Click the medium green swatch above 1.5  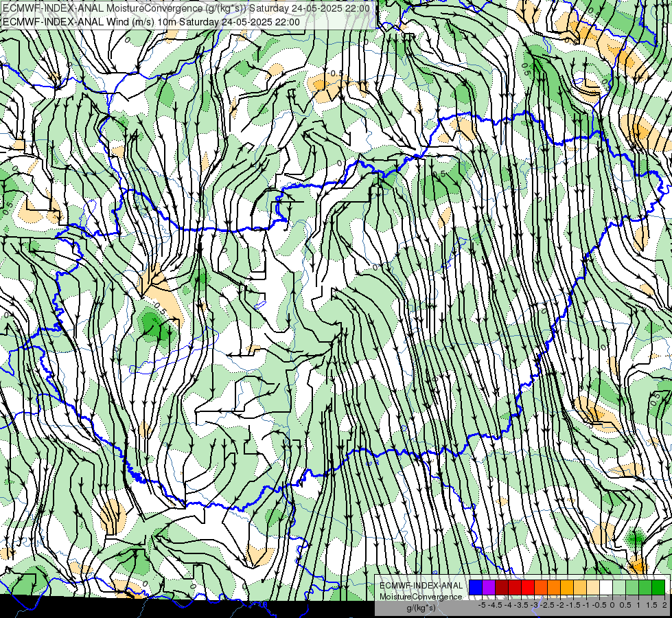pos(645,588)
